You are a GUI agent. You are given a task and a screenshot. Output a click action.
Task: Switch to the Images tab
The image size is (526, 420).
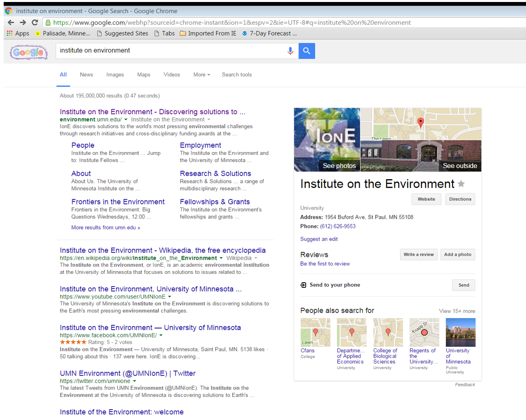pos(115,75)
